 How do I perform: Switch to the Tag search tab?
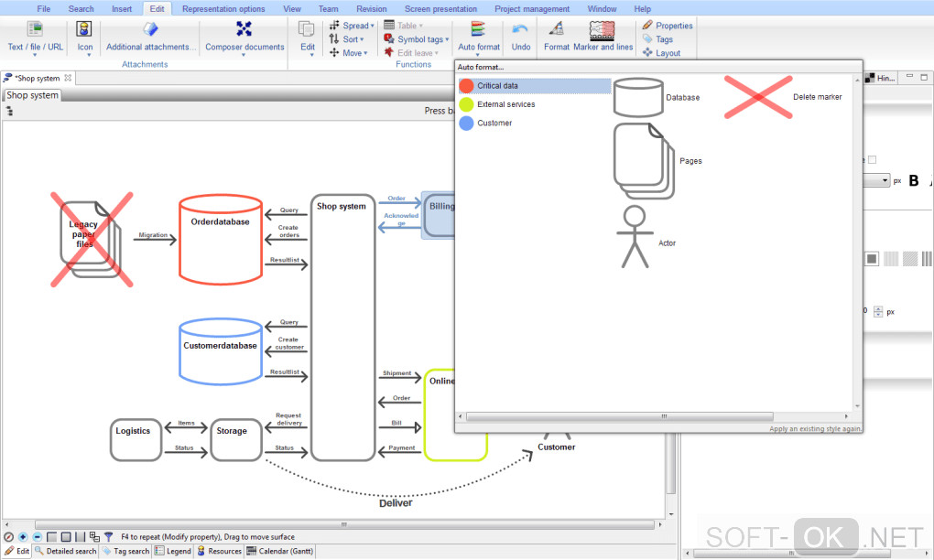click(x=125, y=551)
